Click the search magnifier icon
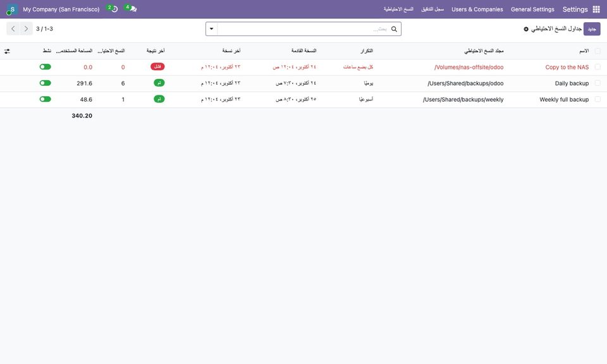Screen dimensions: 607x364 coord(394,29)
